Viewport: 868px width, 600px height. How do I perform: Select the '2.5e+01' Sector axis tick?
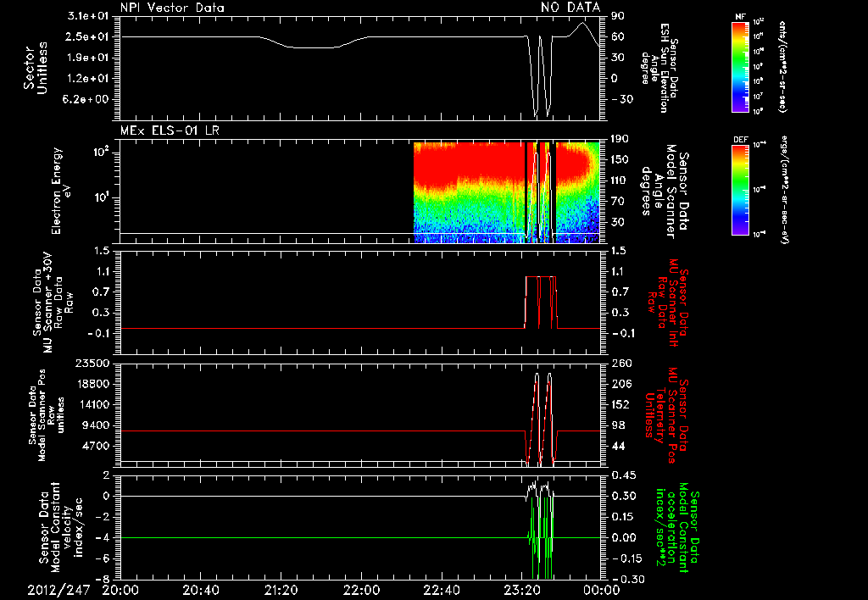[88, 37]
